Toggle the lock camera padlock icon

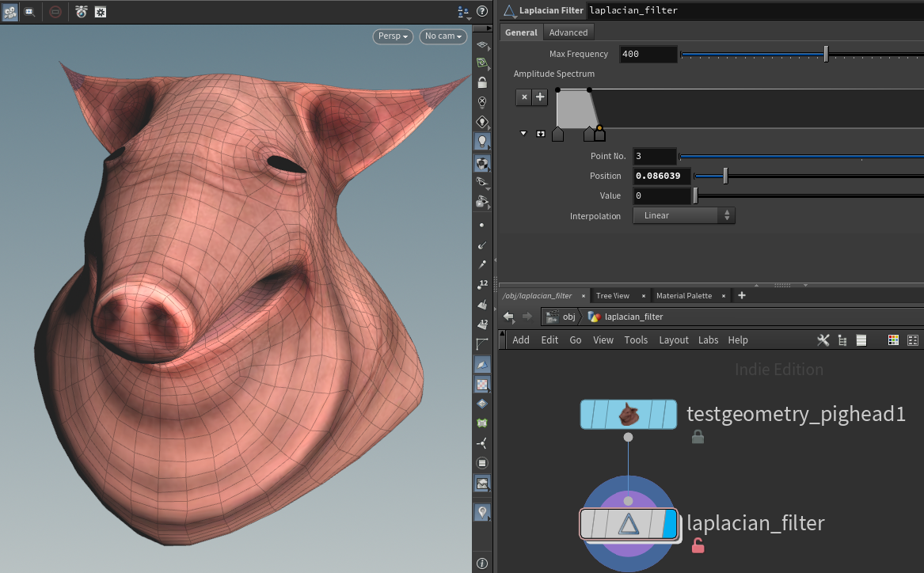click(481, 82)
